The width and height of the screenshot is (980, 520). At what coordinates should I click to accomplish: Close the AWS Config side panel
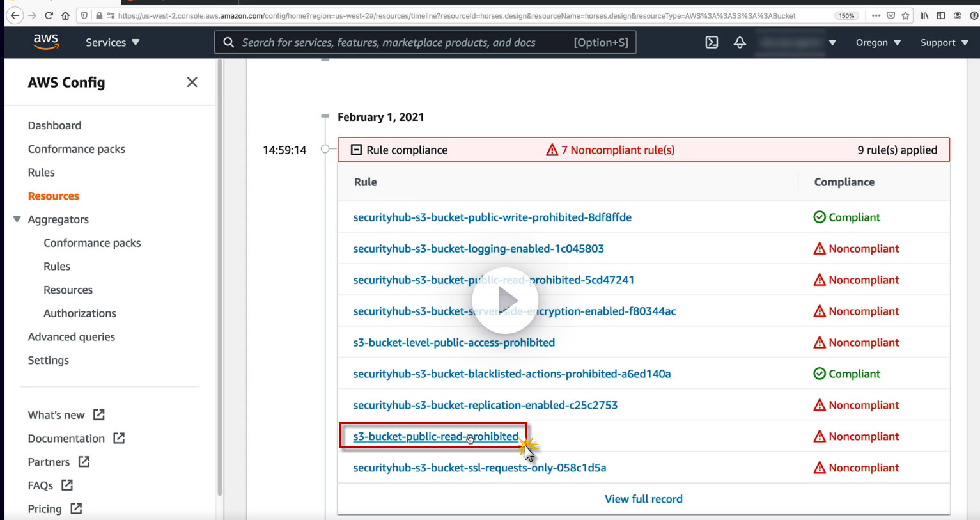tap(192, 82)
